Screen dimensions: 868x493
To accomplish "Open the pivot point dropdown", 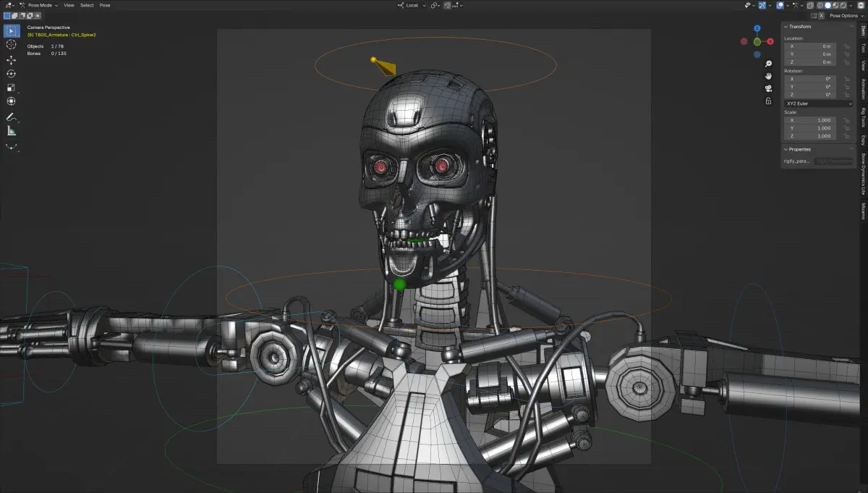I will [436, 6].
